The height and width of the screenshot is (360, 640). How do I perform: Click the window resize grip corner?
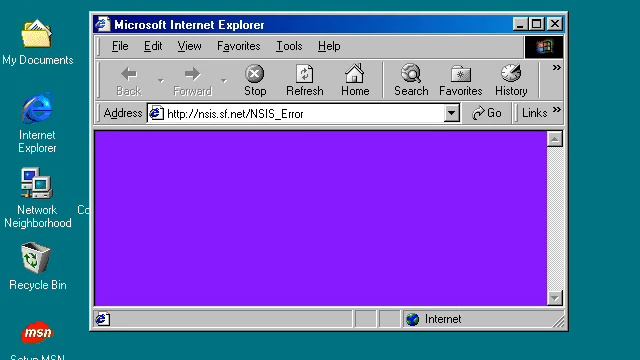tap(559, 322)
